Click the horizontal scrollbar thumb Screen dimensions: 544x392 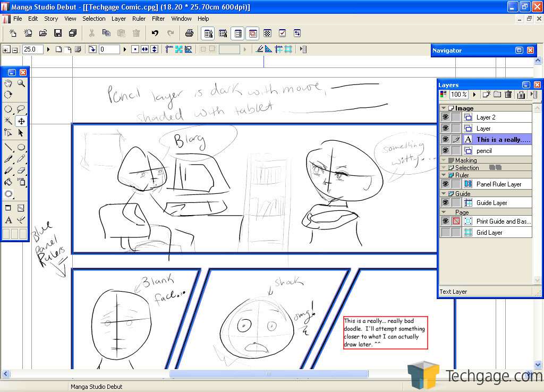269,373
